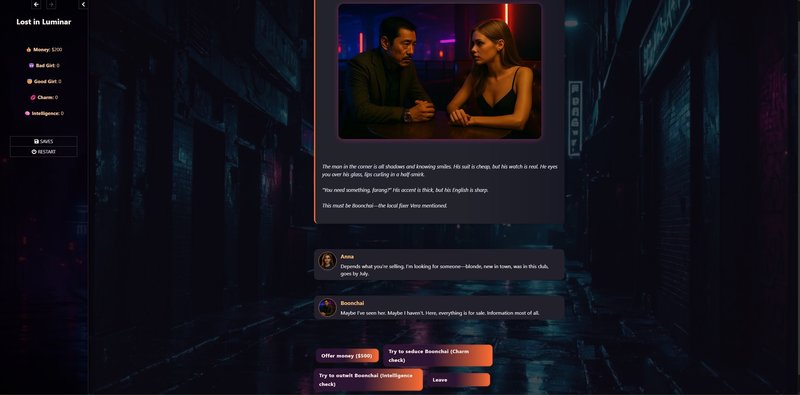This screenshot has width=800, height=395.
Task: Click Boonchai's avatar portrait
Action: [x=328, y=307]
